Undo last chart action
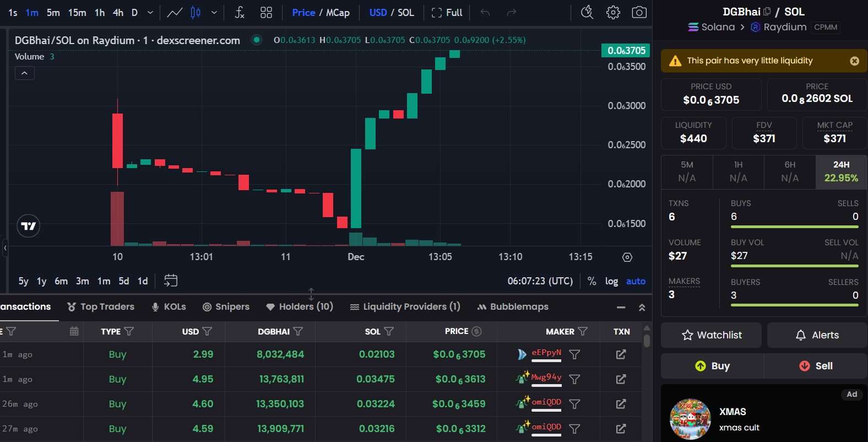The width and height of the screenshot is (868, 442). [x=485, y=12]
